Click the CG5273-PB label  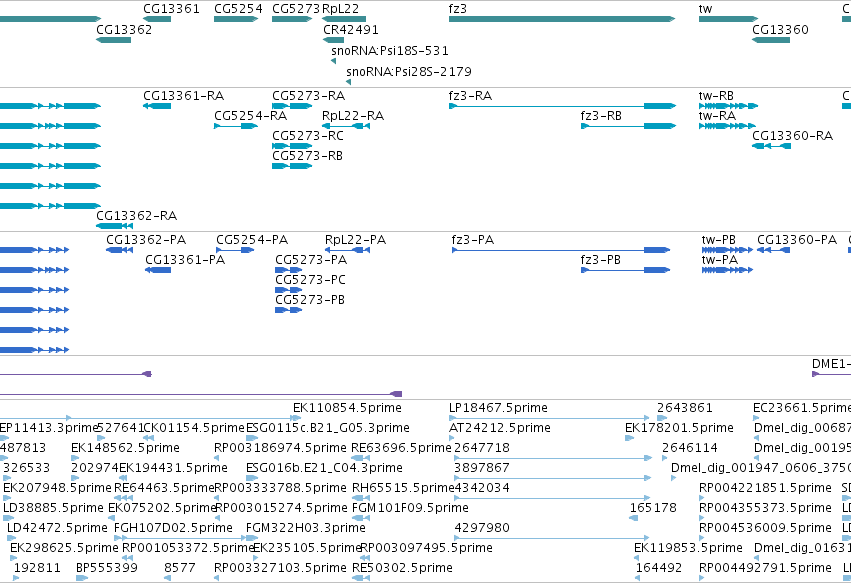point(310,300)
